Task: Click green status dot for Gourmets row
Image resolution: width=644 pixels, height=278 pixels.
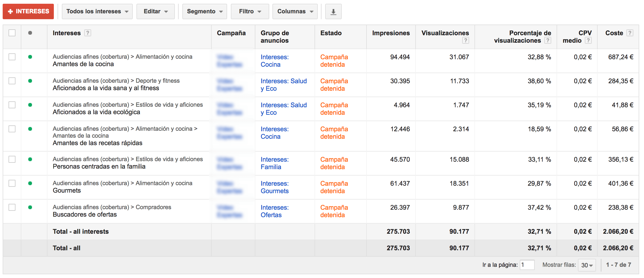Action: (30, 183)
